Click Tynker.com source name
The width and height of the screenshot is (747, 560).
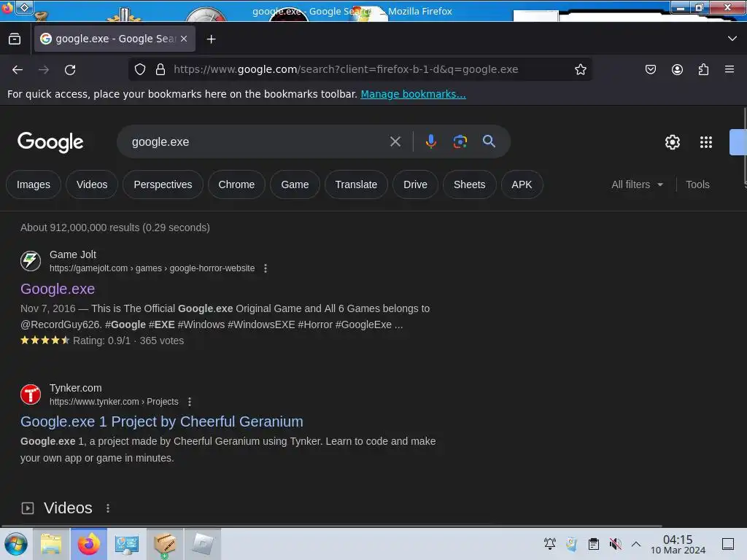pos(75,388)
